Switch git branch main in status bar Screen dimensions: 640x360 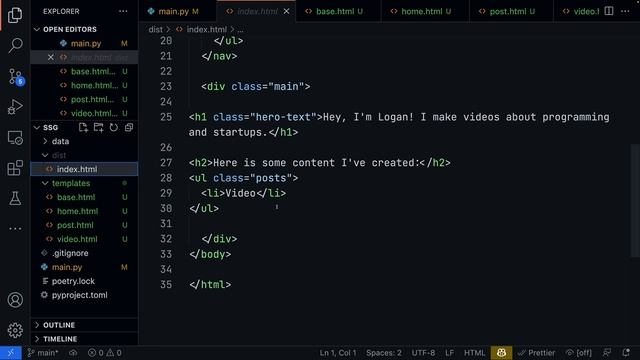(x=42, y=353)
